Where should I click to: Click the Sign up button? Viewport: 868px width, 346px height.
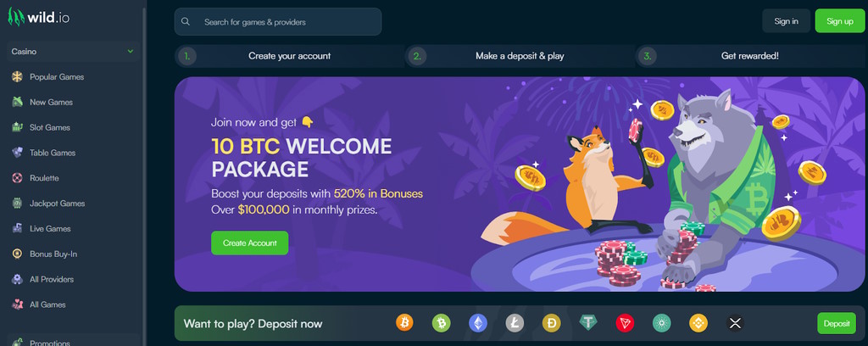(840, 21)
